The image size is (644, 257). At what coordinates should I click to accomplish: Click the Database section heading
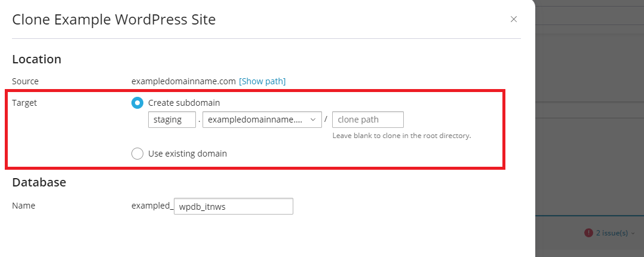tap(39, 182)
